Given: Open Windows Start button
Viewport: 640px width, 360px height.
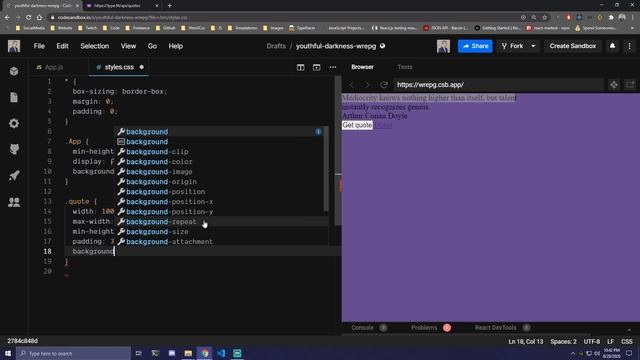Looking at the screenshot, I should (x=8, y=353).
